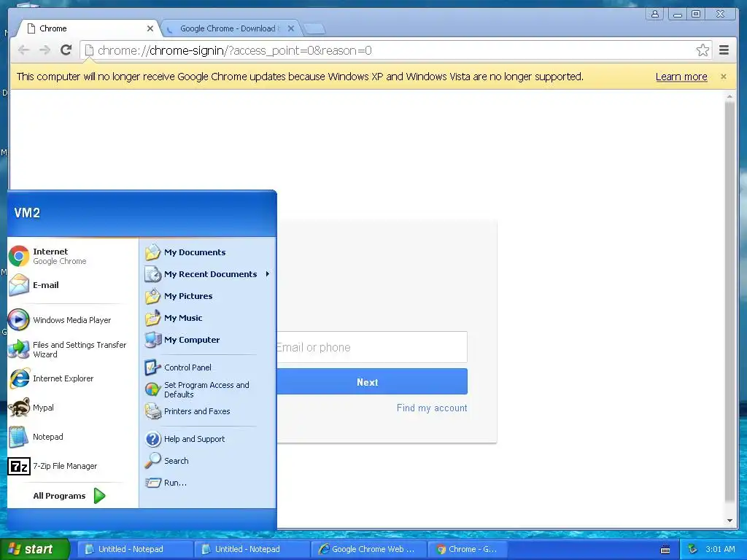Open the Chrome hamburger menu

(x=724, y=50)
